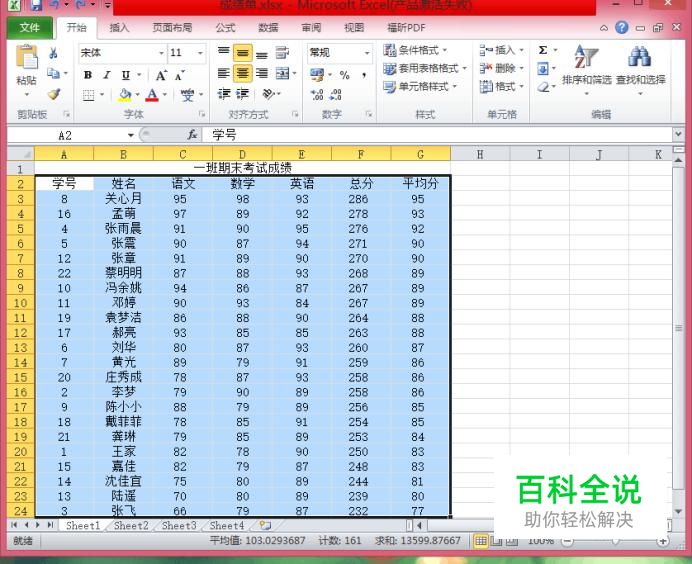
Task: Click the accounting number format icon
Action: tap(317, 75)
